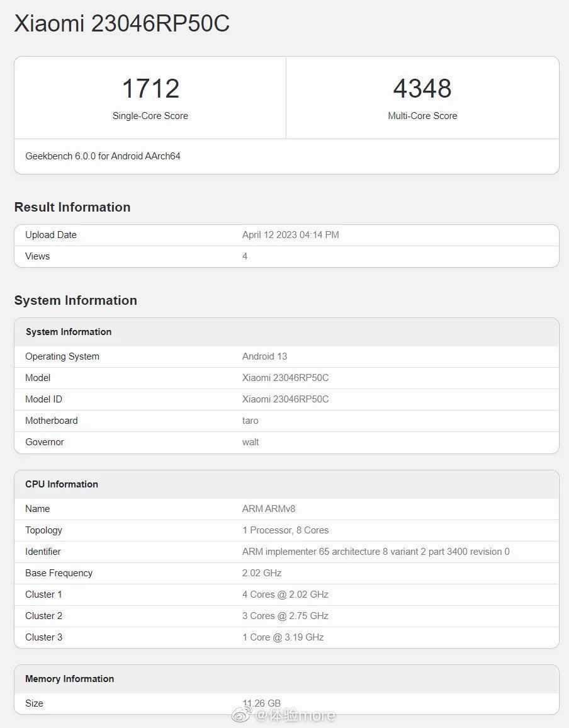Select the base frequency value 2.02 GHz
Viewport: 569px width, 728px height.
pos(262,573)
